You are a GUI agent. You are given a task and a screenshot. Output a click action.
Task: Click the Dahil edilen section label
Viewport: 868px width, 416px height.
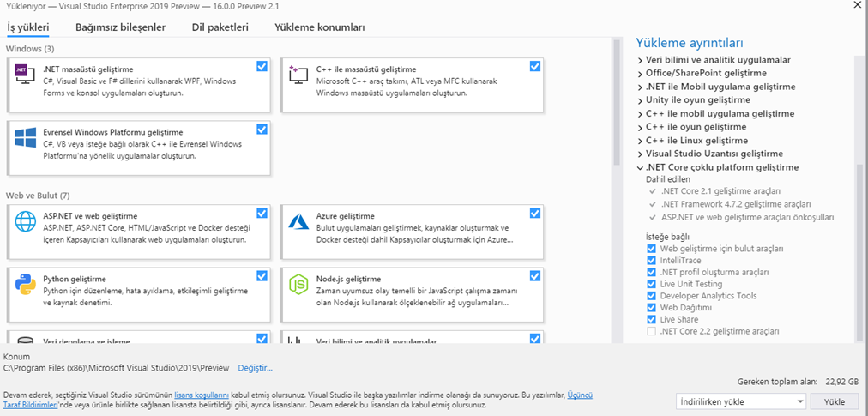(x=668, y=179)
